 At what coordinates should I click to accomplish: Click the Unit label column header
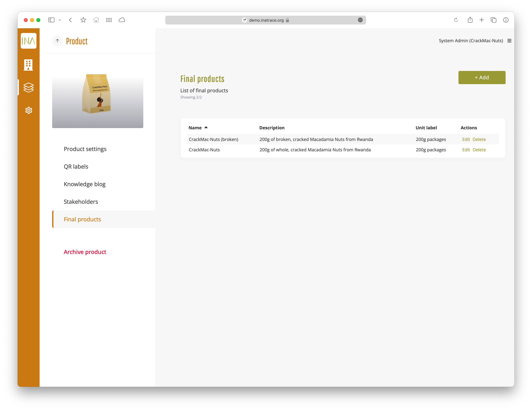[426, 128]
